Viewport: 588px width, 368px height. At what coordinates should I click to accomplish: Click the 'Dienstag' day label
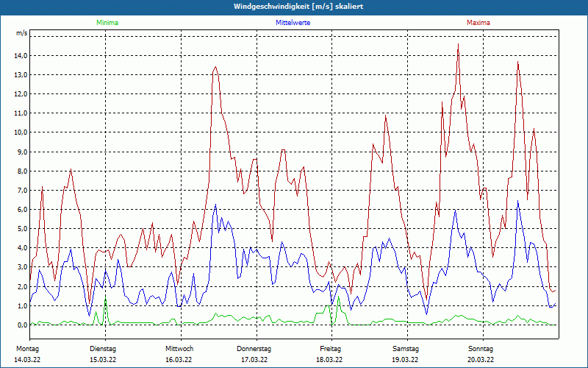tap(103, 349)
